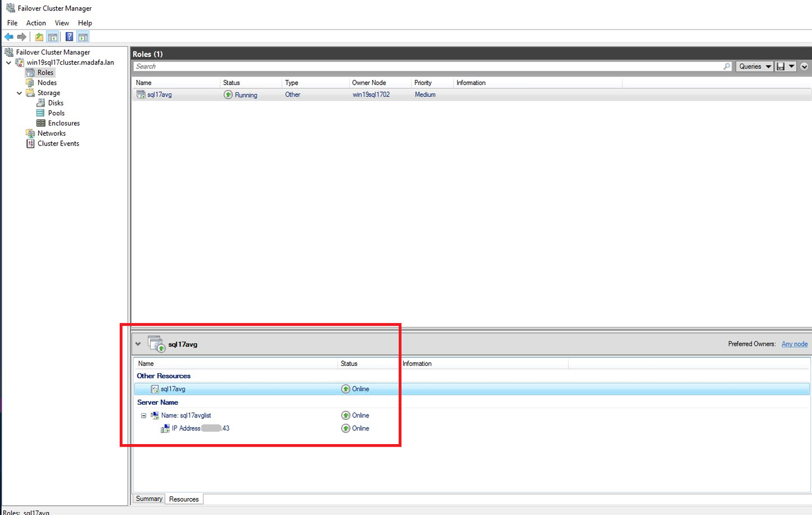Click the IP Address resource icon

tap(165, 428)
